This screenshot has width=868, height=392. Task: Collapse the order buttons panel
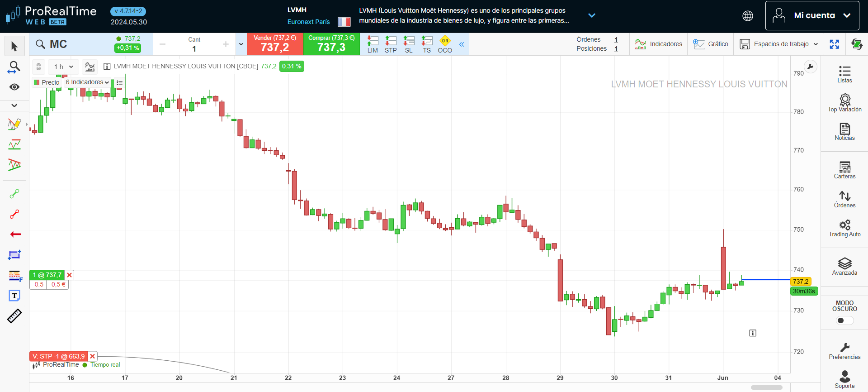(462, 44)
